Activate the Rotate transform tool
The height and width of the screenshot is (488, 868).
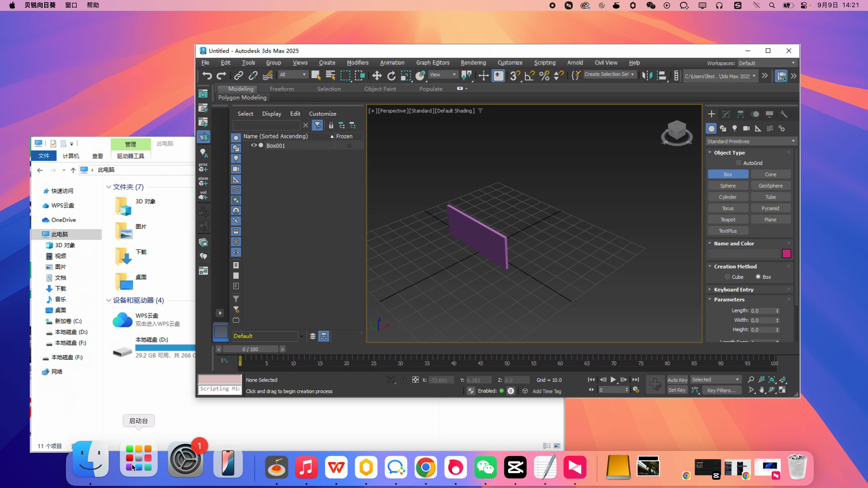pos(391,75)
